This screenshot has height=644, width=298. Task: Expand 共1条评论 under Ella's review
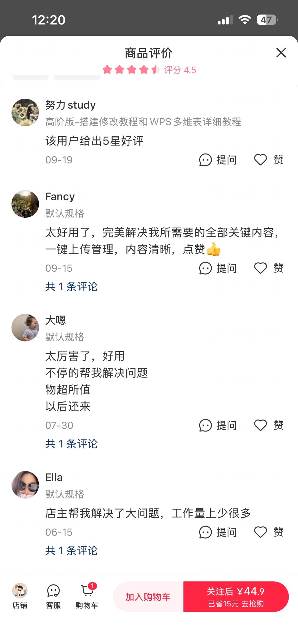pos(71,551)
